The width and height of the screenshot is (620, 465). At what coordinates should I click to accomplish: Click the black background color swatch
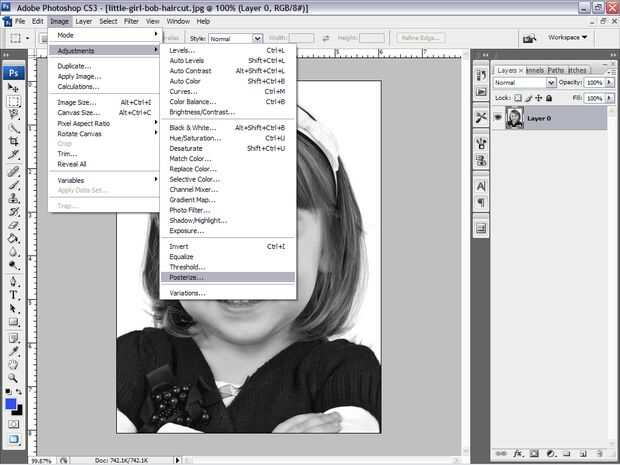pos(19,411)
